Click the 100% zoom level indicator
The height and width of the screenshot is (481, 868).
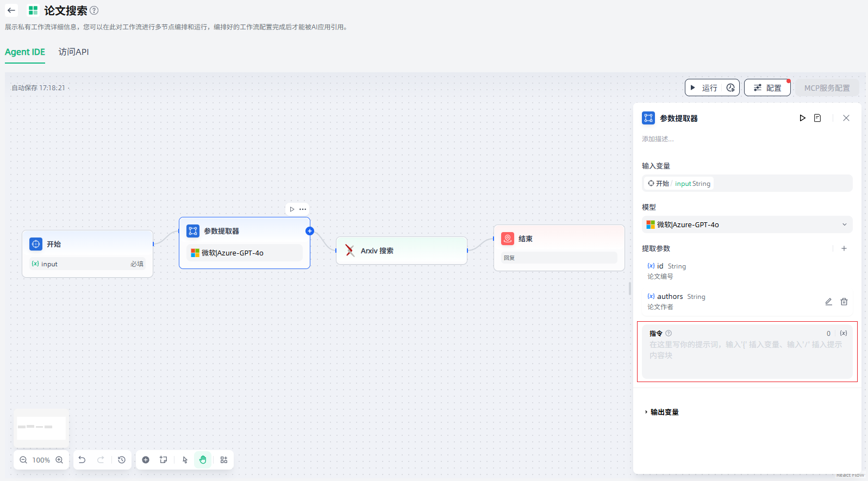tap(41, 460)
